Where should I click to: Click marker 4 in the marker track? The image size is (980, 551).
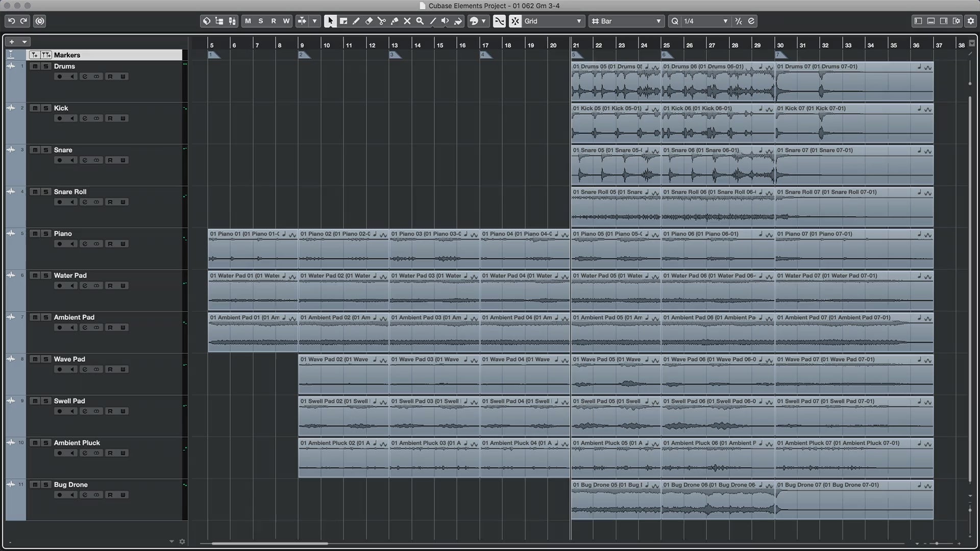point(485,55)
